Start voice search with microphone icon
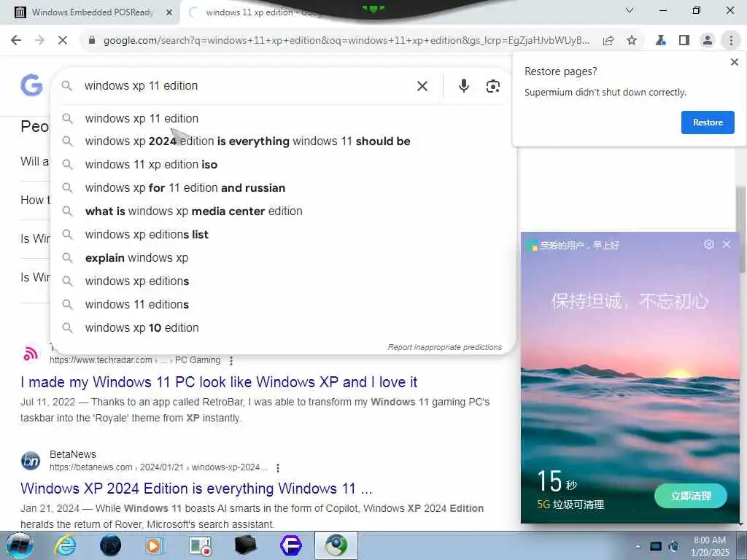Screen dimensions: 747x560 click(463, 86)
